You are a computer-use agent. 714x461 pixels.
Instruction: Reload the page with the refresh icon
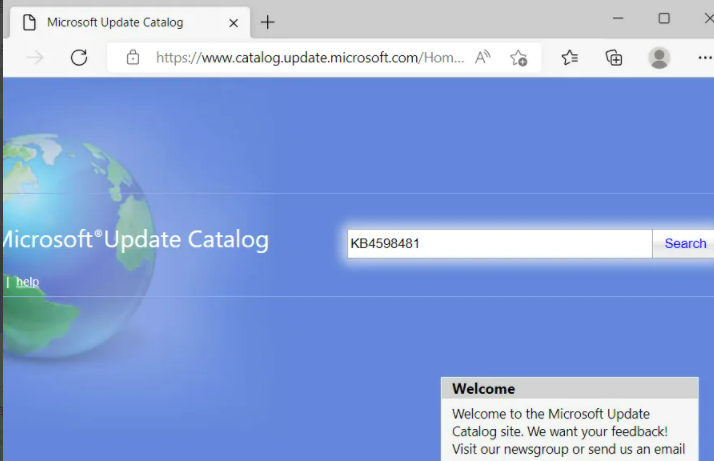pyautogui.click(x=79, y=58)
